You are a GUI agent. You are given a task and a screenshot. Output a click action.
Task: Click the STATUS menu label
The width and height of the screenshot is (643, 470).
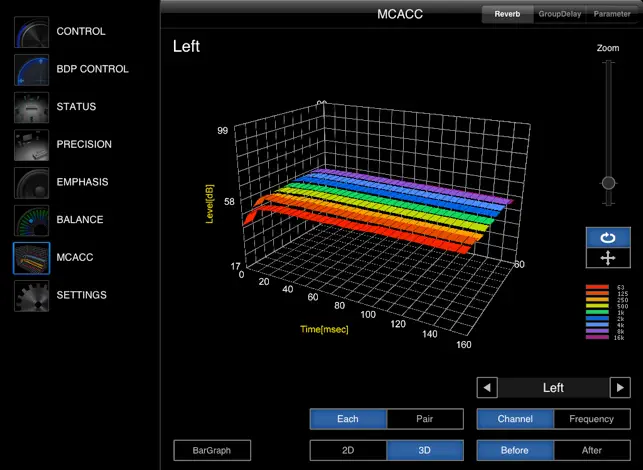point(76,107)
